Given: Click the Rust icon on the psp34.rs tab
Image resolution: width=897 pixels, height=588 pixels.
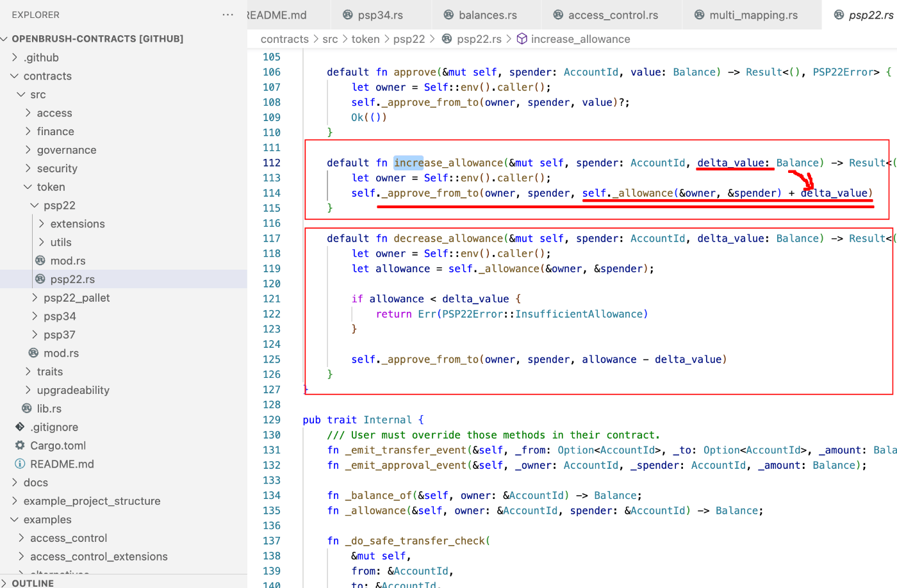Looking at the screenshot, I should [x=348, y=15].
